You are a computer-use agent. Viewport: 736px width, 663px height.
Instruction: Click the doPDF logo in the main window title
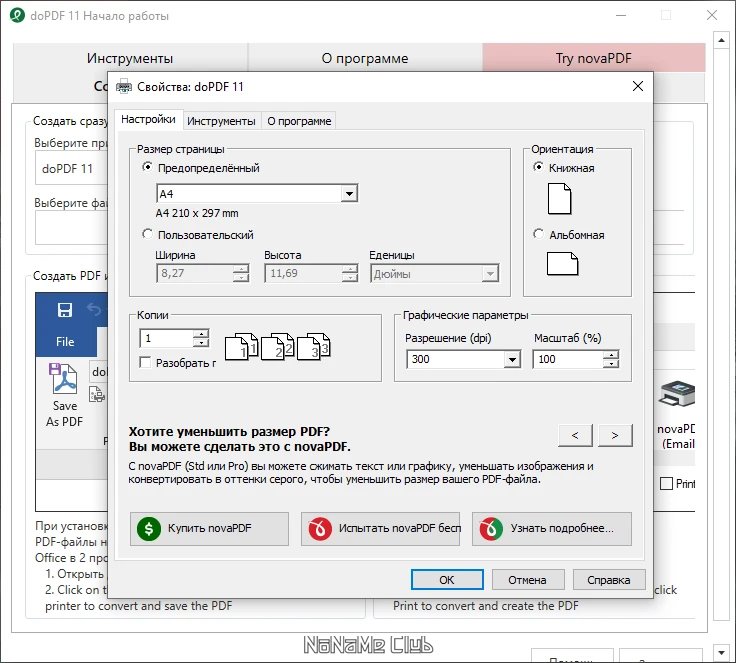(x=17, y=15)
